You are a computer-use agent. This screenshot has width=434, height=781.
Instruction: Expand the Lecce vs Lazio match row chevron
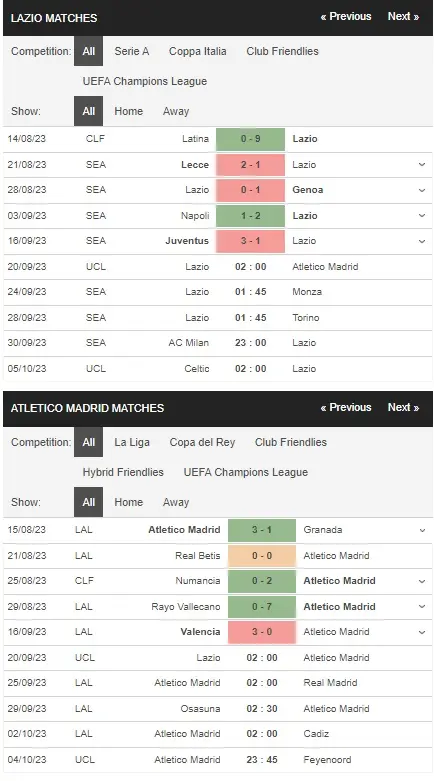pos(422,165)
